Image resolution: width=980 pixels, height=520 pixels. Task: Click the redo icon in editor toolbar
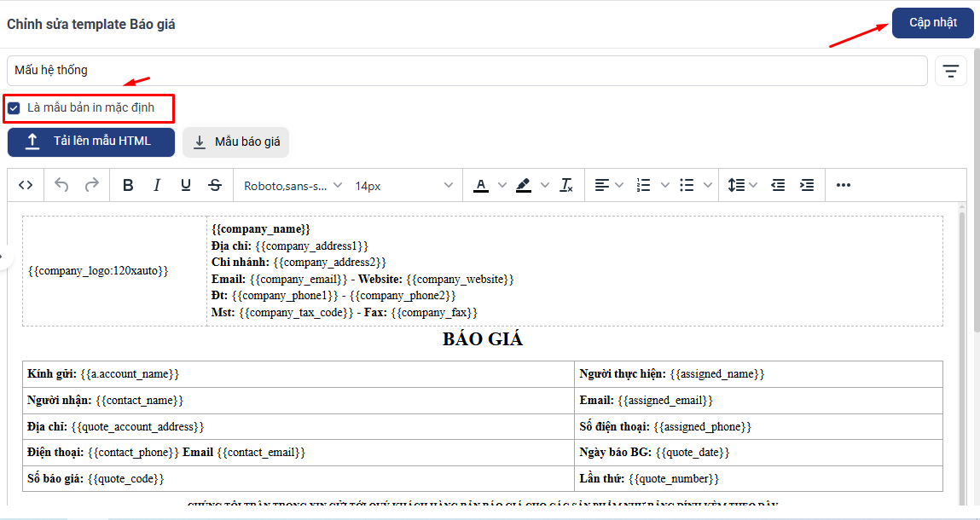pyautogui.click(x=91, y=185)
